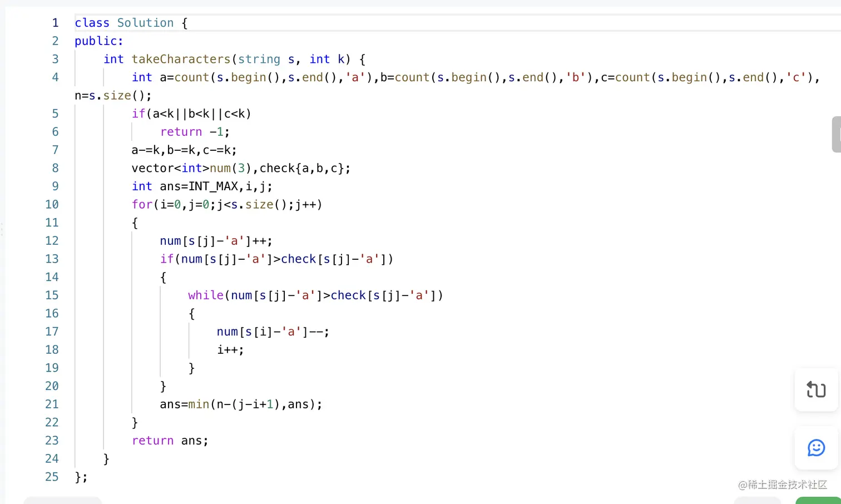841x504 pixels.
Task: Click line number 25
Action: [x=52, y=477]
